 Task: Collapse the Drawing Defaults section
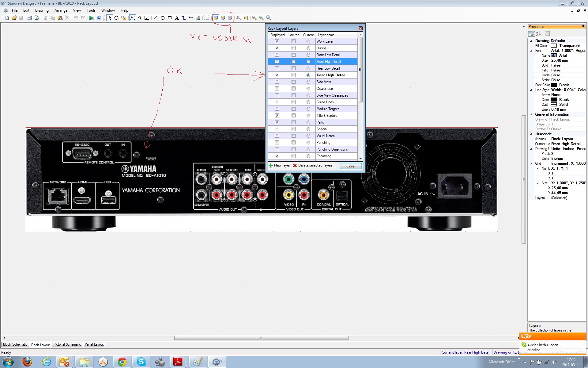coord(531,41)
